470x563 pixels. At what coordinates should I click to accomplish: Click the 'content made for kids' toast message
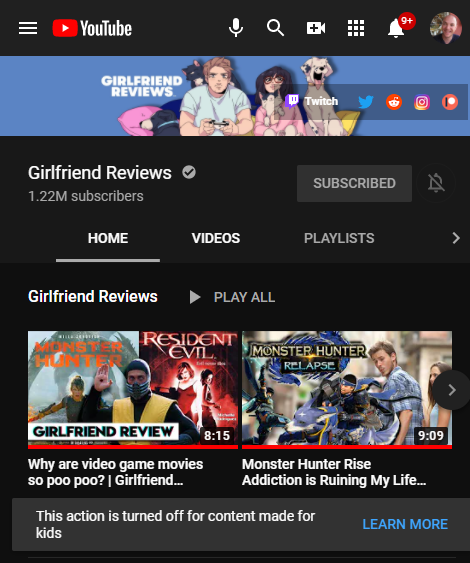(x=176, y=524)
